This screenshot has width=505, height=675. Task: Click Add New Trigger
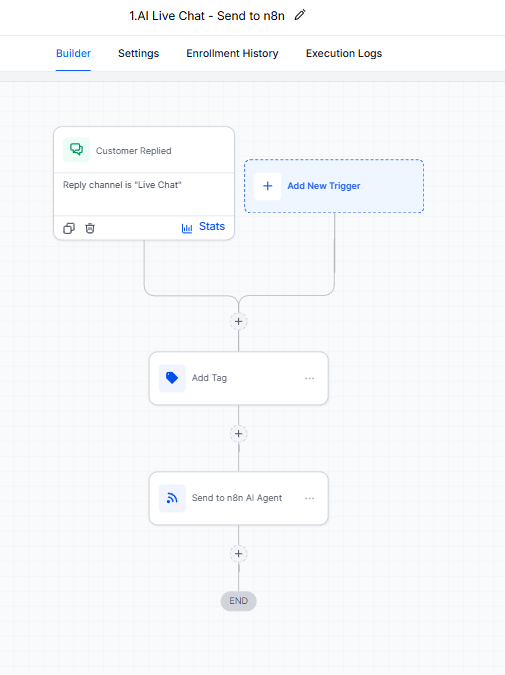334,186
